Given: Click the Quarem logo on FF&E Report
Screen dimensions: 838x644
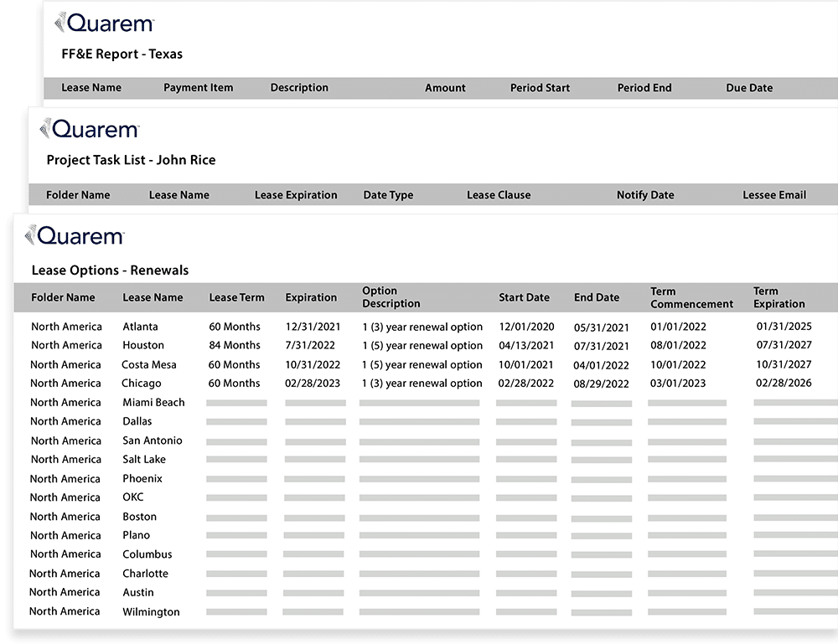Looking at the screenshot, I should pyautogui.click(x=104, y=23).
